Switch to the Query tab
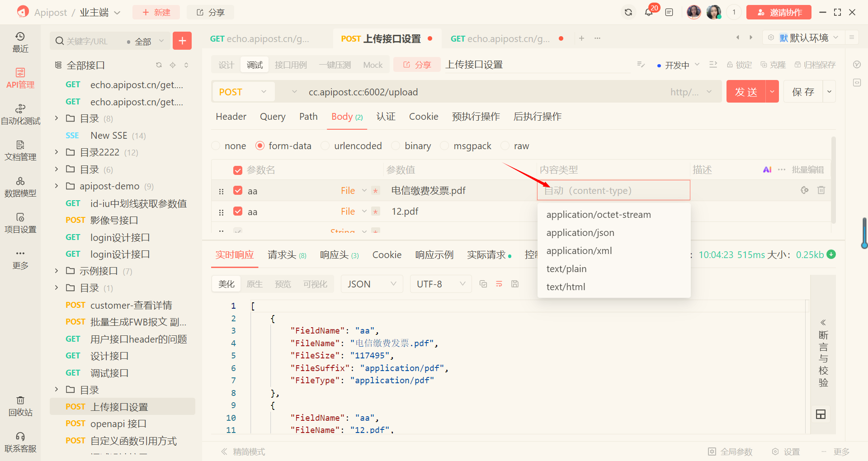The width and height of the screenshot is (868, 461). (273, 117)
